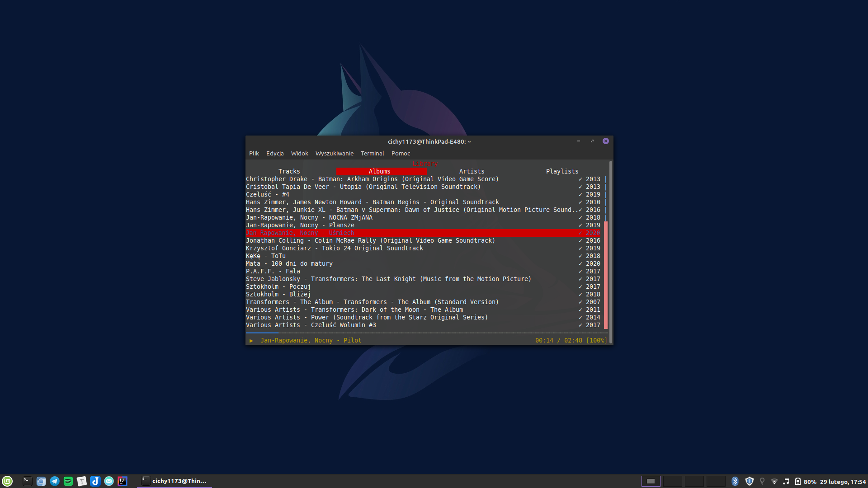The height and width of the screenshot is (488, 868).
Task: Select the Kękę - ToTu album
Action: [266, 256]
